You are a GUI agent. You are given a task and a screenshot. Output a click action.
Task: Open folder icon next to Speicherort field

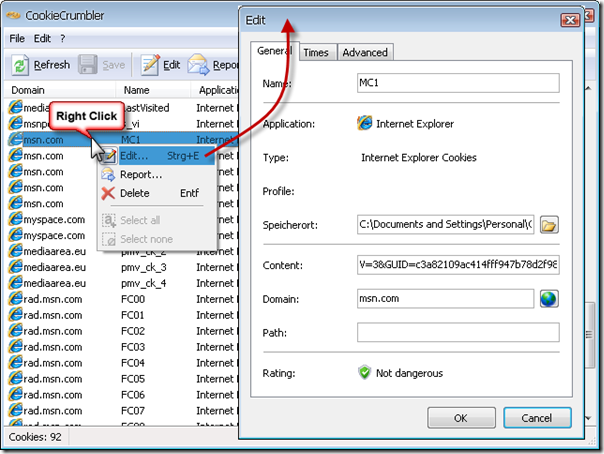coord(549,225)
